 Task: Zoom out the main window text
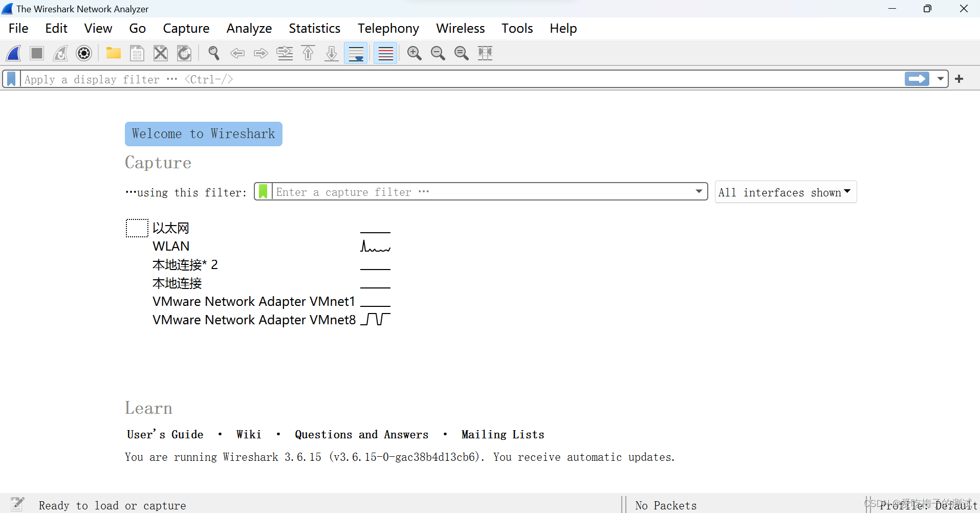click(x=438, y=53)
